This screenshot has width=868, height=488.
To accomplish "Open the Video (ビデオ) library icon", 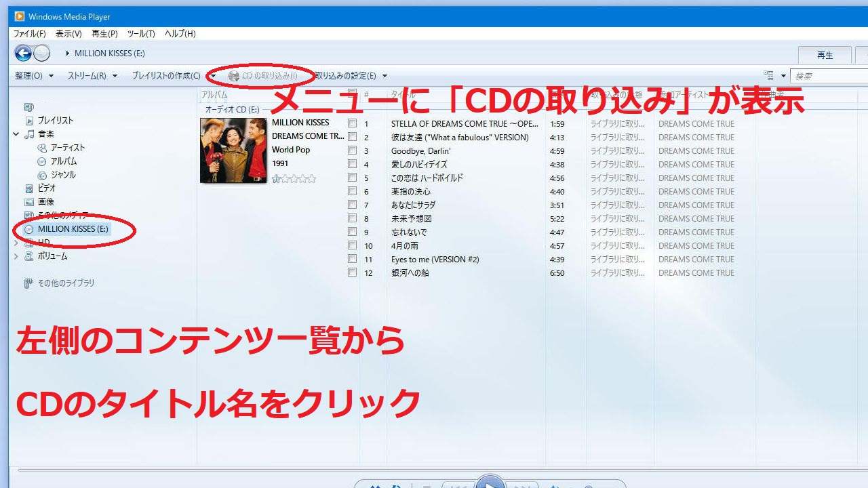I will [29, 188].
